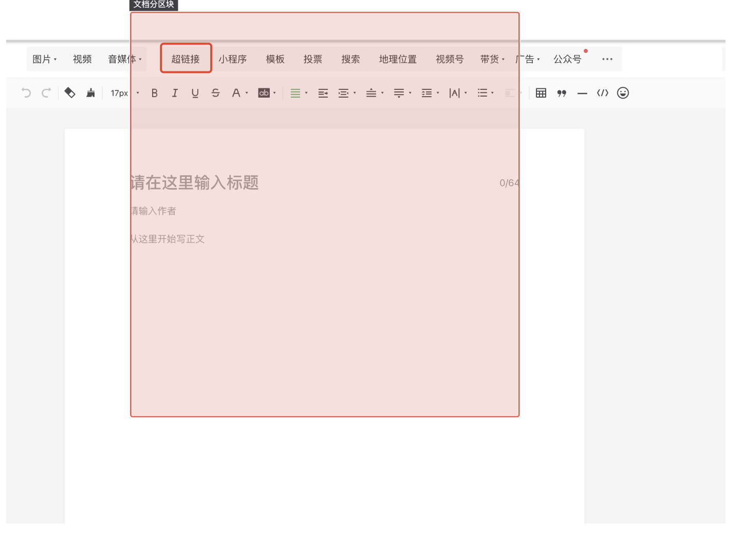Open the emoji picker

point(623,93)
